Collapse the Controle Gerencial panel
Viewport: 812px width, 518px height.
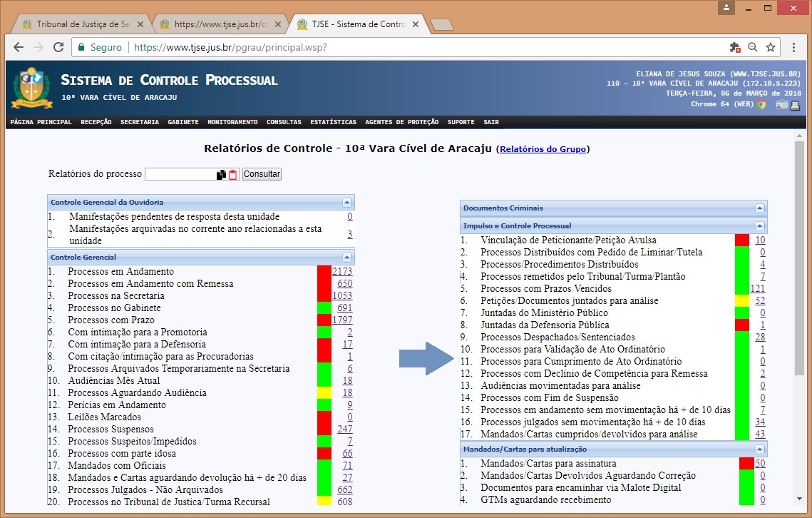(346, 257)
